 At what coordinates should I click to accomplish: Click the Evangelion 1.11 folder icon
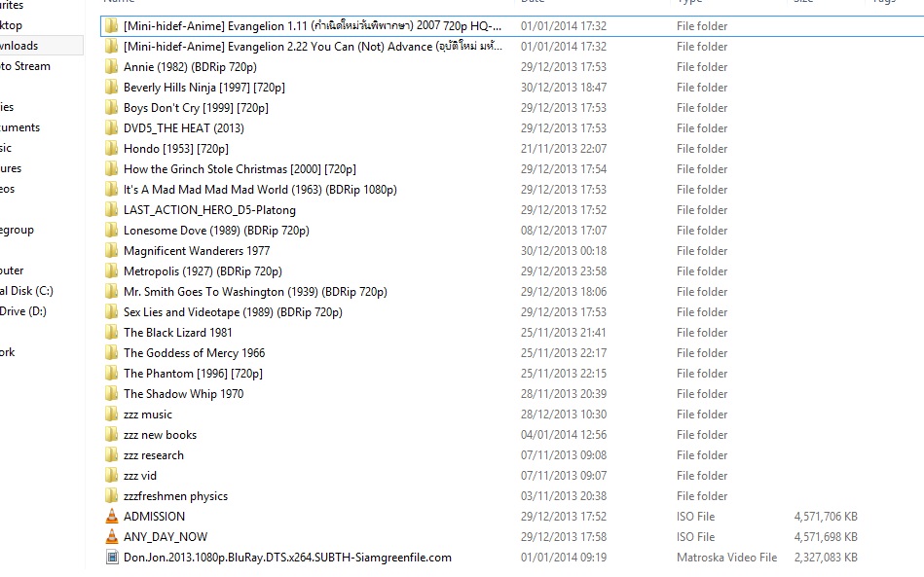click(x=111, y=26)
